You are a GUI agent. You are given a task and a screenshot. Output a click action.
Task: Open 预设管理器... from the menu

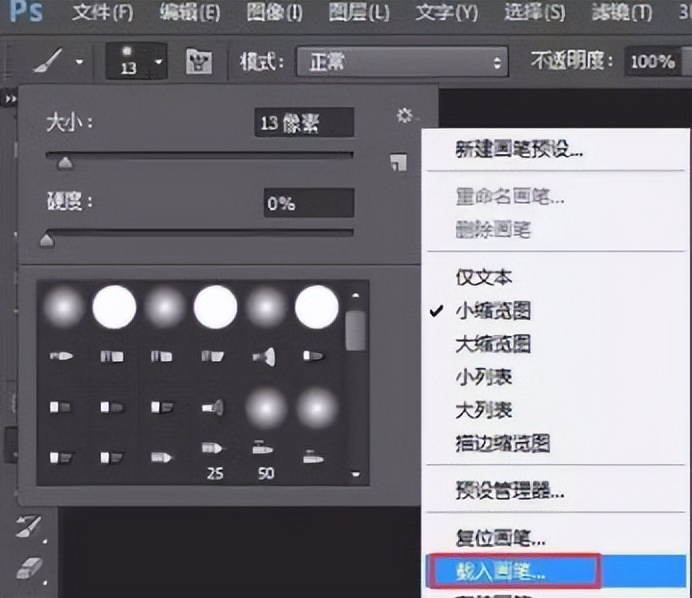coord(555,490)
